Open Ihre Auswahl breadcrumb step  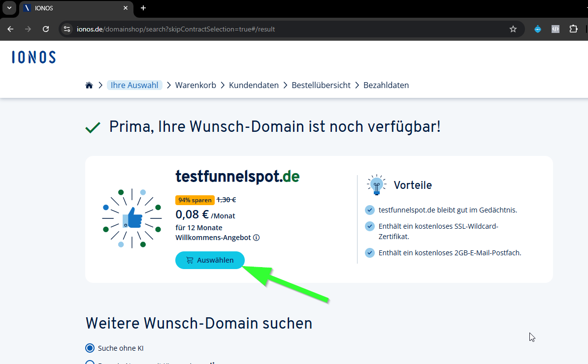(x=134, y=85)
